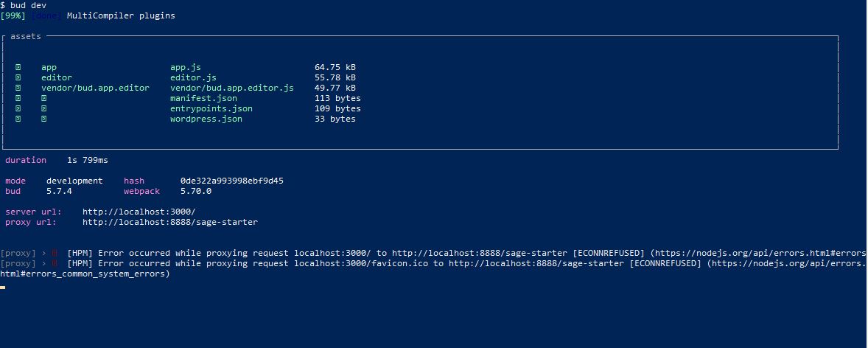Select the hash value 0de322a993998ebf9d45
This screenshot has width=868, height=348.
coord(231,181)
